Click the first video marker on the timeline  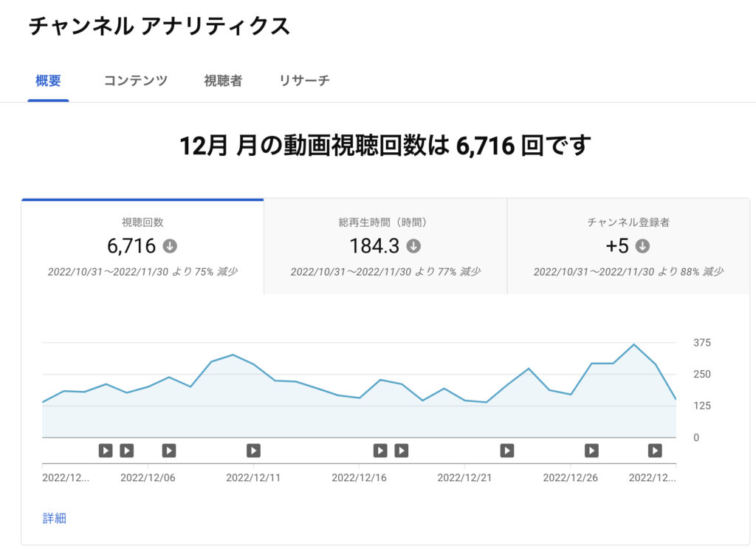[x=106, y=450]
